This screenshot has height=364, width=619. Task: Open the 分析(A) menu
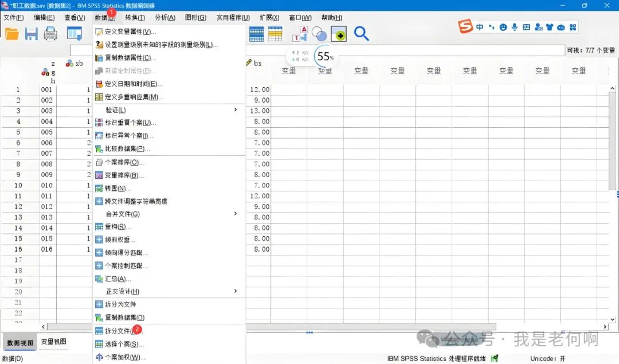click(165, 17)
